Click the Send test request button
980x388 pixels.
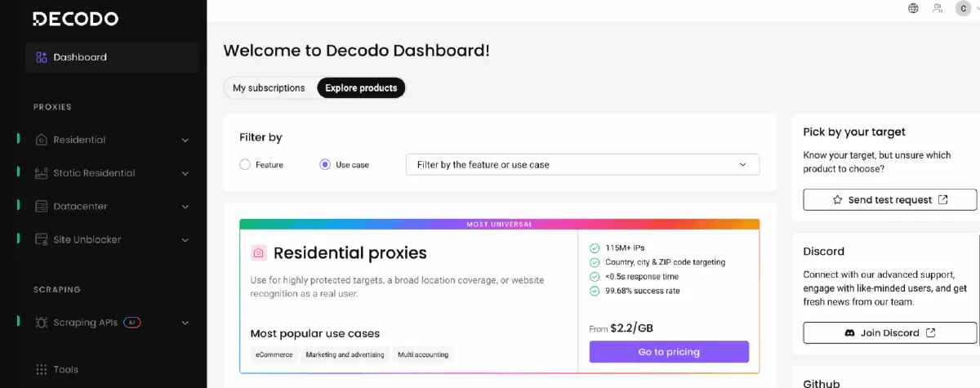(889, 199)
